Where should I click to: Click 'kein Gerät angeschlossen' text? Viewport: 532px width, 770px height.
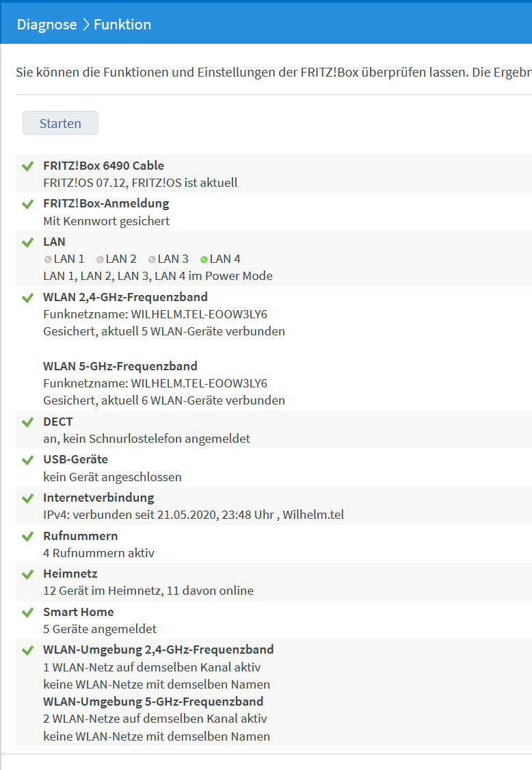coord(112,477)
